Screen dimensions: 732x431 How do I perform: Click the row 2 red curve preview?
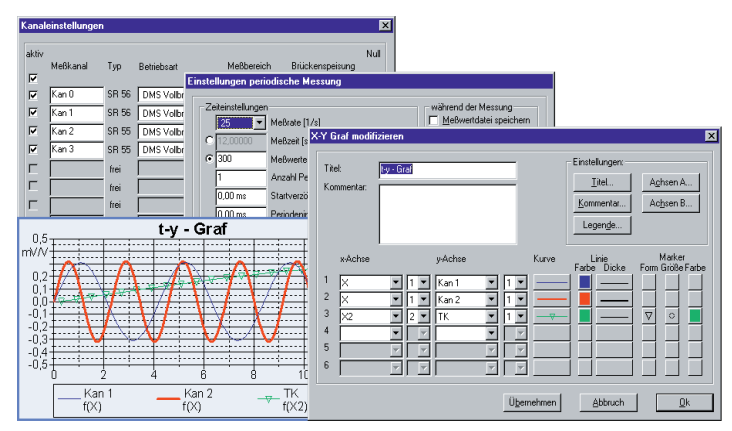pos(551,299)
